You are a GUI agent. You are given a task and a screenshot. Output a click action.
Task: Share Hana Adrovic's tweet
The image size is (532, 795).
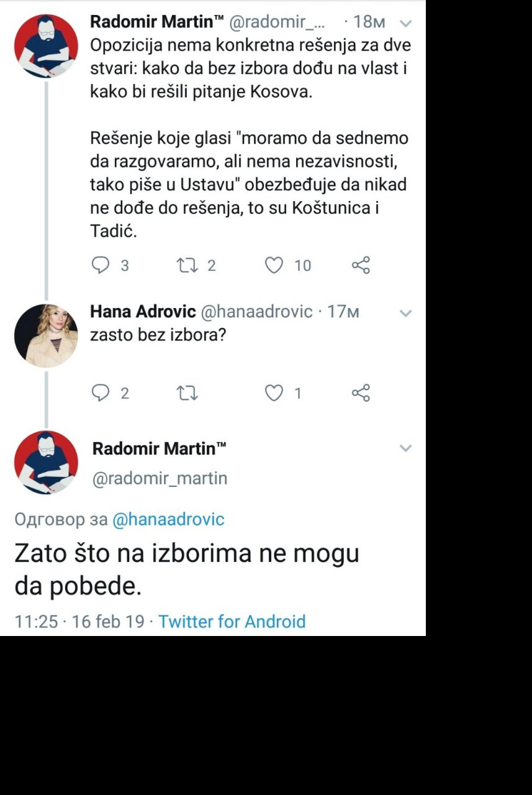point(361,393)
